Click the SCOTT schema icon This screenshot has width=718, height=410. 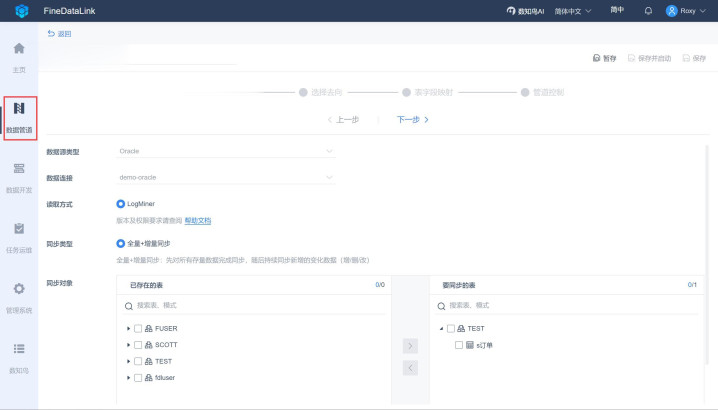tap(148, 345)
